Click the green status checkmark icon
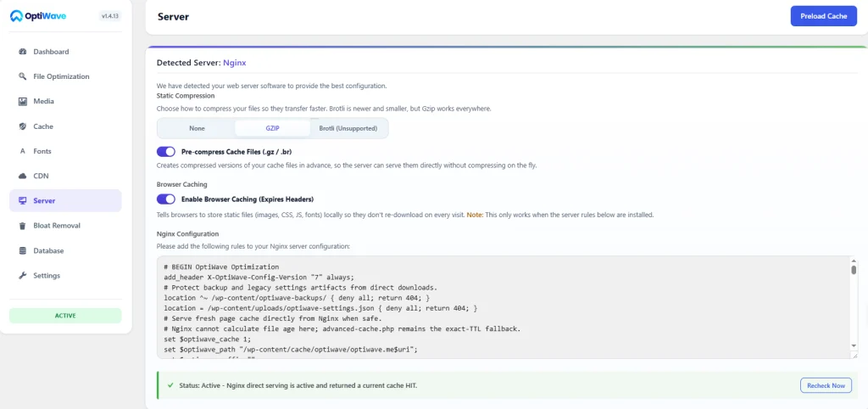Screen dimensions: 868x409 170,385
